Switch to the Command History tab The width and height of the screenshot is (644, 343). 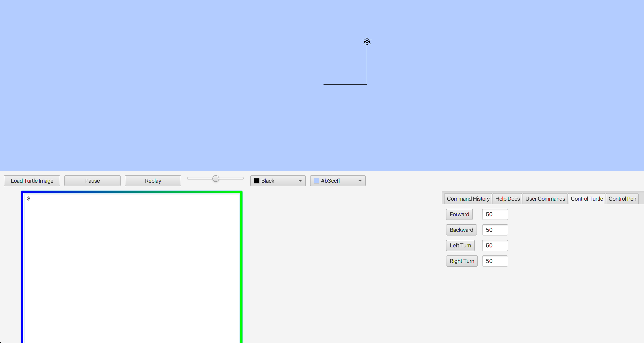468,199
